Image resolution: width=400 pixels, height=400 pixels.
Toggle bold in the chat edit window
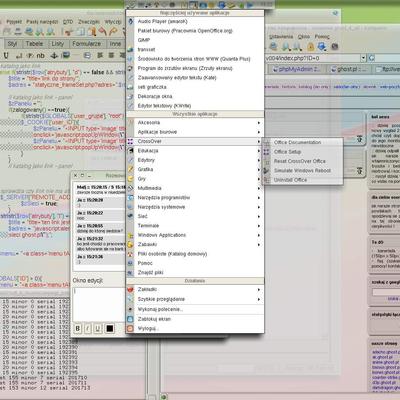point(78,329)
